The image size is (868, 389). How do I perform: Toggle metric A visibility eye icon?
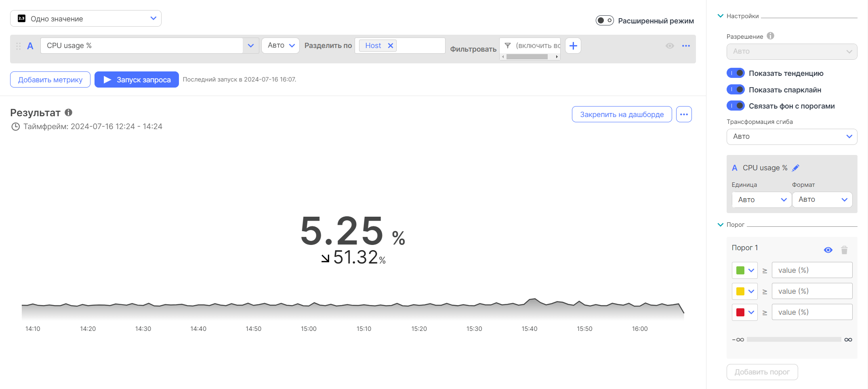[x=670, y=46]
